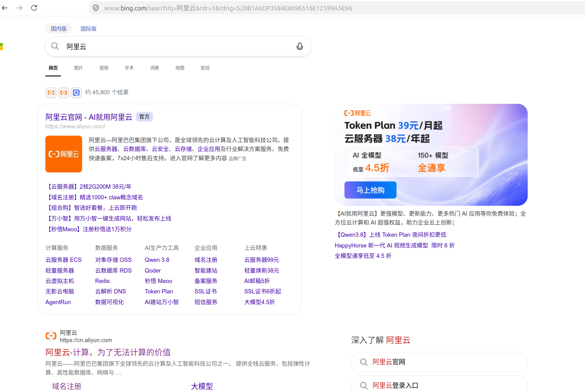Open the Token Plan sitelink
This screenshot has width=585, height=392.
click(x=159, y=292)
